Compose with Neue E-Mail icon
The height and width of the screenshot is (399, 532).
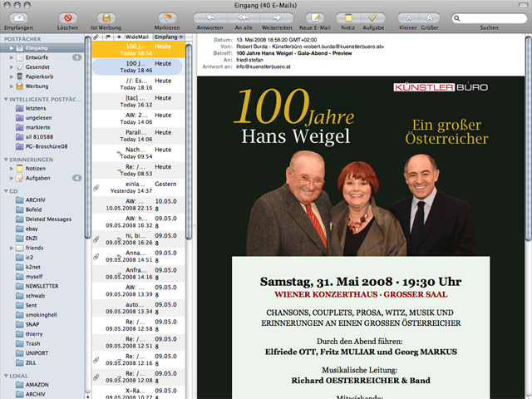[x=315, y=17]
